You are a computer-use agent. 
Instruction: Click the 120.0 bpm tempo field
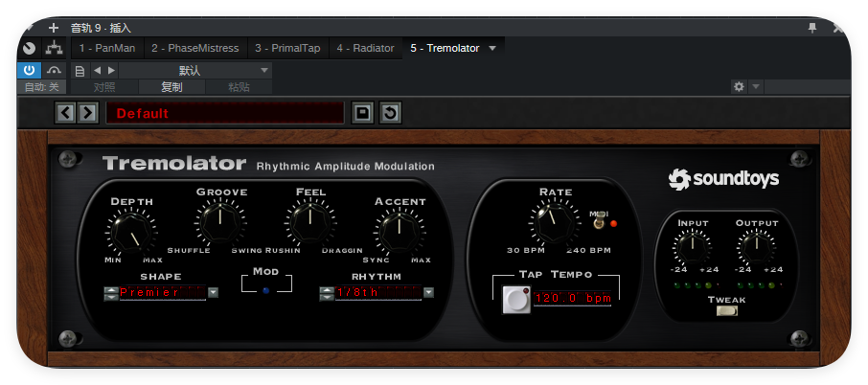point(572,298)
